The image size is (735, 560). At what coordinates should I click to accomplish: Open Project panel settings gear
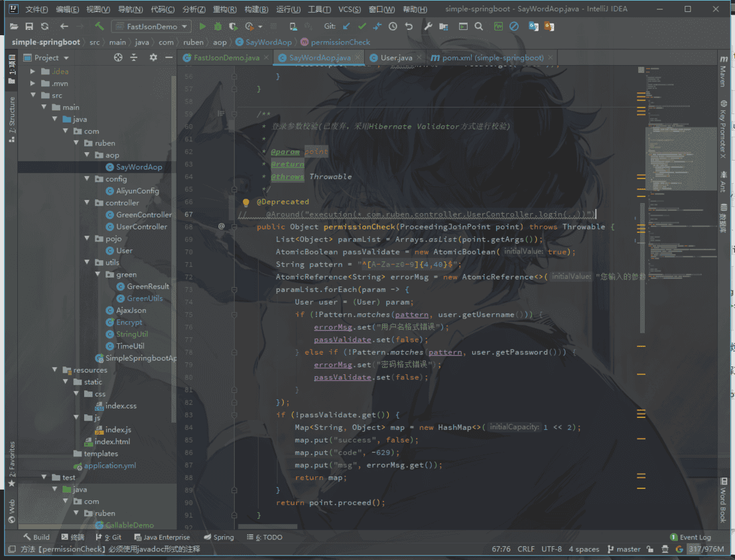tap(153, 58)
